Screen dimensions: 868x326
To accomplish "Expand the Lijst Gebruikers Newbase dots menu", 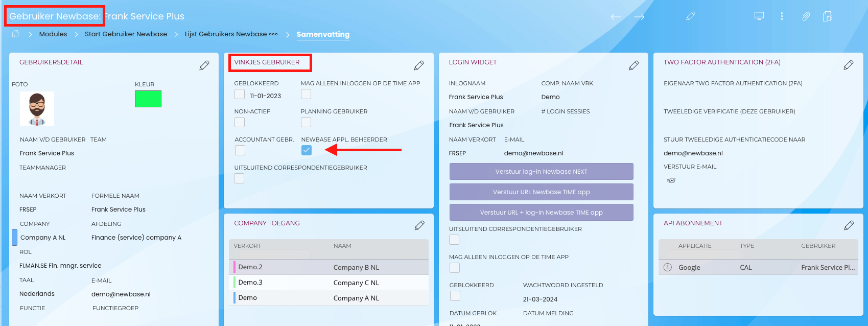I will [x=273, y=34].
